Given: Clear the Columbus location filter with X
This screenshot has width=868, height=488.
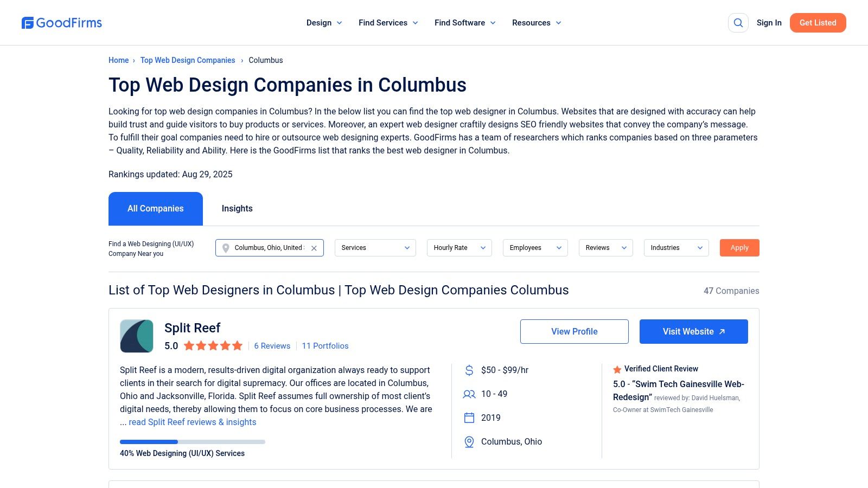Looking at the screenshot, I should [x=314, y=248].
